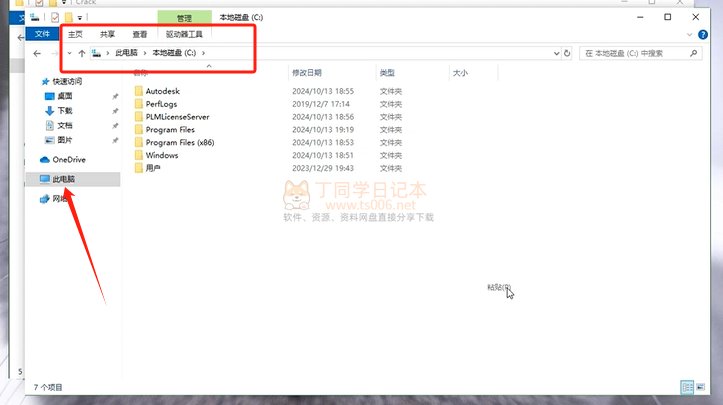Open the 文件 menu tab
This screenshot has height=405, width=723.
coord(42,34)
